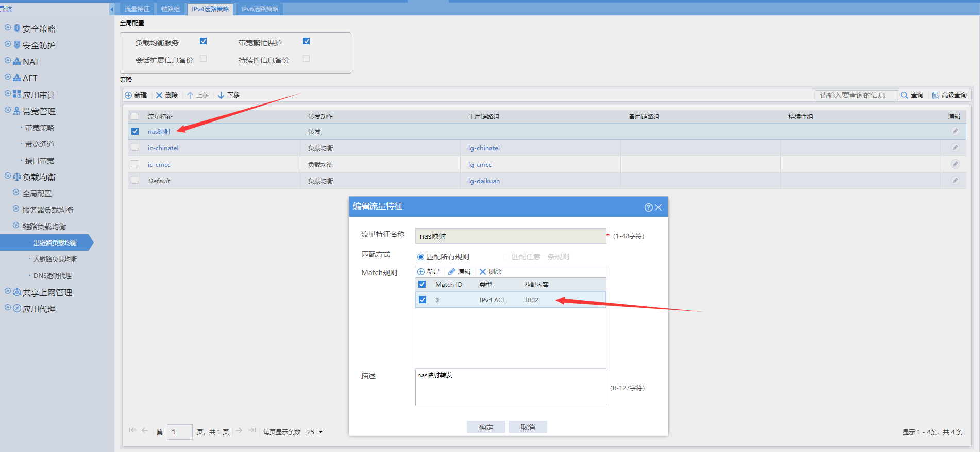Collapse the navigation sidebar arrow
The height and width of the screenshot is (452, 980).
tap(112, 9)
